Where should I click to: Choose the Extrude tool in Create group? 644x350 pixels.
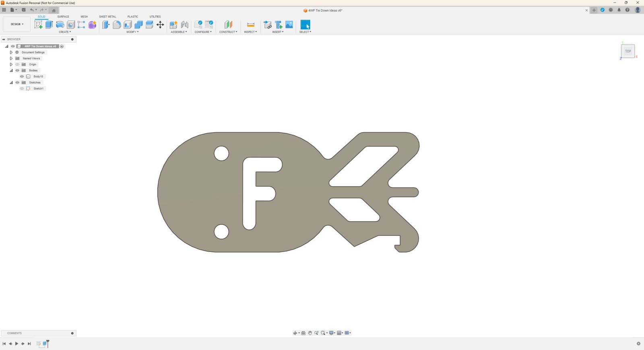pyautogui.click(x=49, y=25)
